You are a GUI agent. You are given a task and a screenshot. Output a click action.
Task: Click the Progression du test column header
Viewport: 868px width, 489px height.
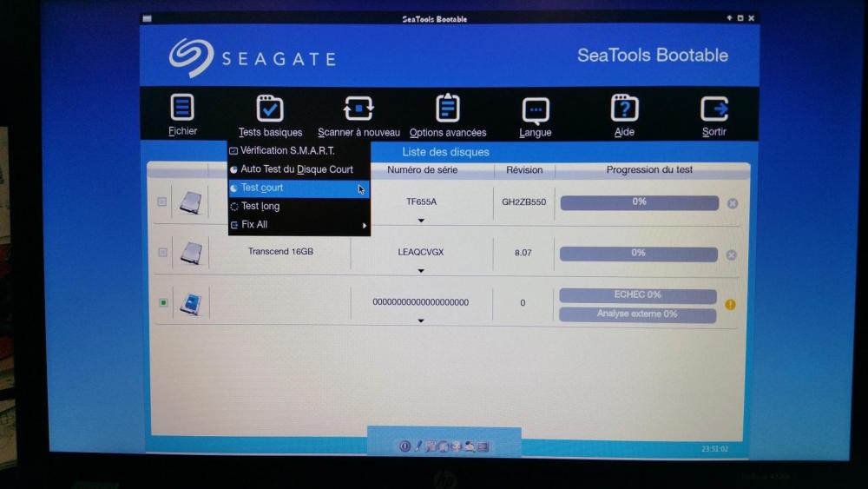[649, 169]
